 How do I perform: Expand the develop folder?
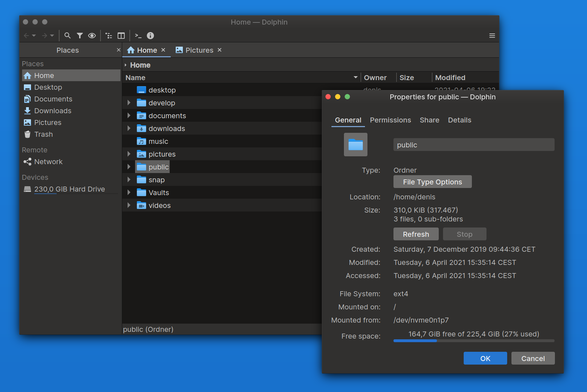129,103
